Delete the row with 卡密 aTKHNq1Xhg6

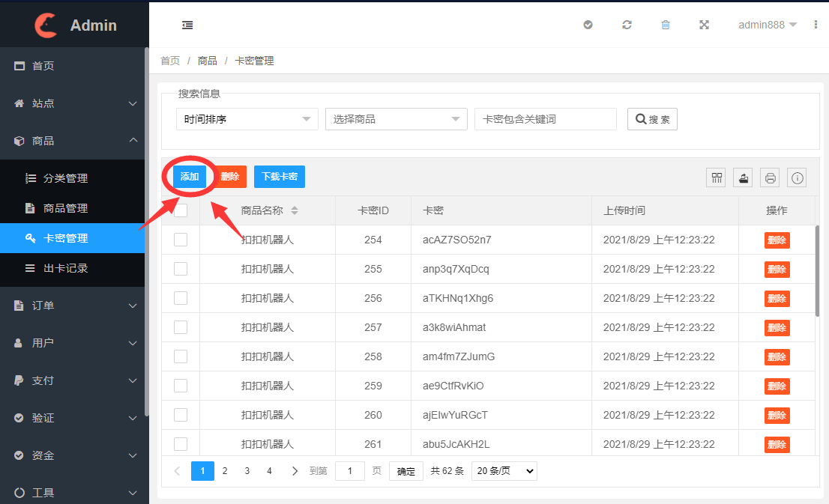pos(777,299)
